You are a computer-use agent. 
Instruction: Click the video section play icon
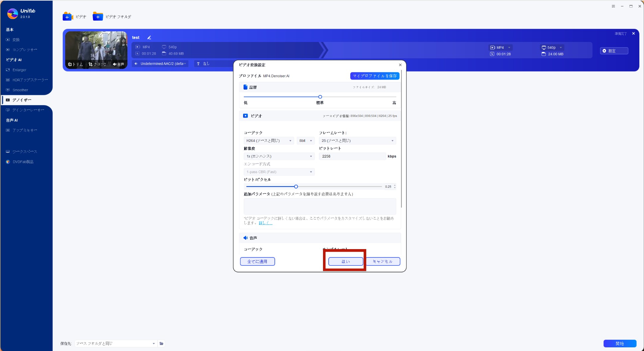245,116
